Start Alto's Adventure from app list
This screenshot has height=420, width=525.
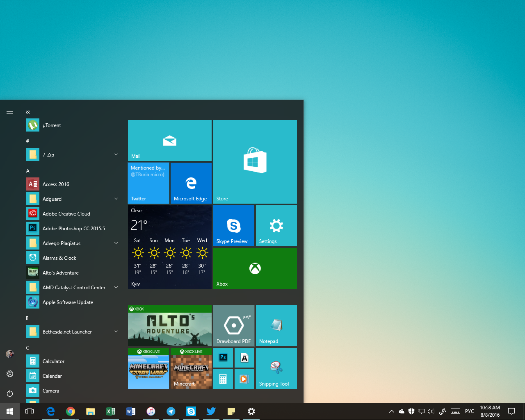(72, 273)
